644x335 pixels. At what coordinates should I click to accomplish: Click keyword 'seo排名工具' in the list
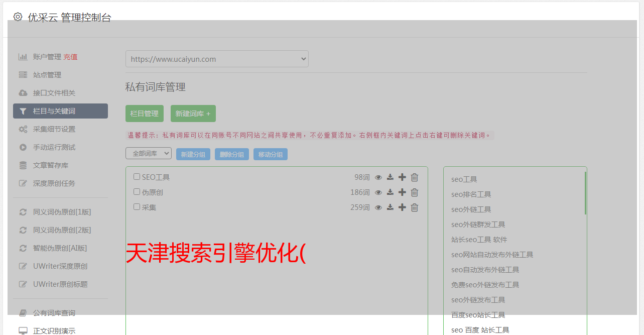(471, 194)
